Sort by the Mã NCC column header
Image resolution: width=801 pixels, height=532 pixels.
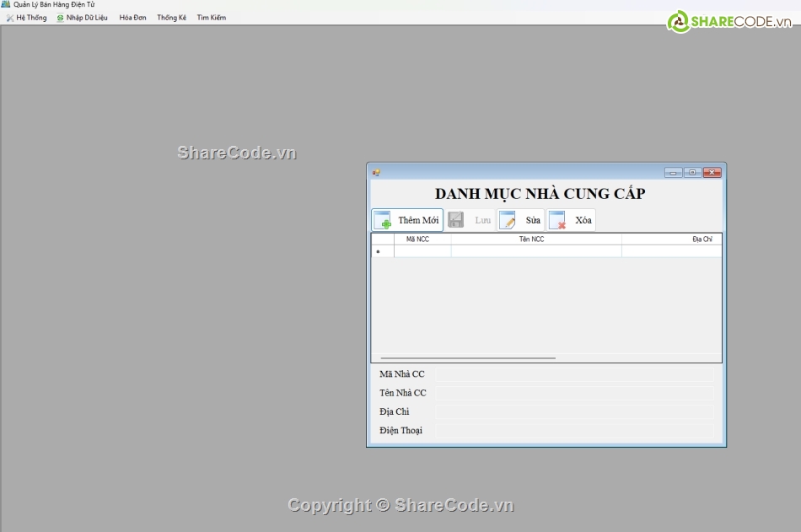tap(418, 239)
